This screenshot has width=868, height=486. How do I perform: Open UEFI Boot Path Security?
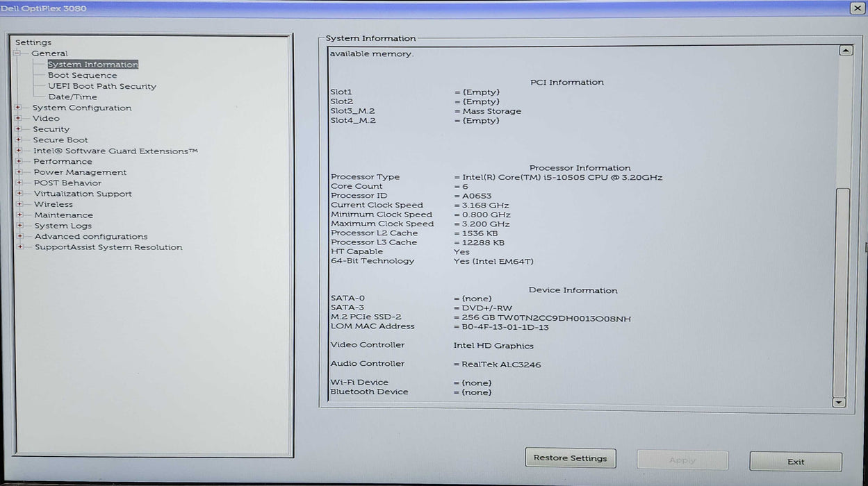[x=101, y=86]
